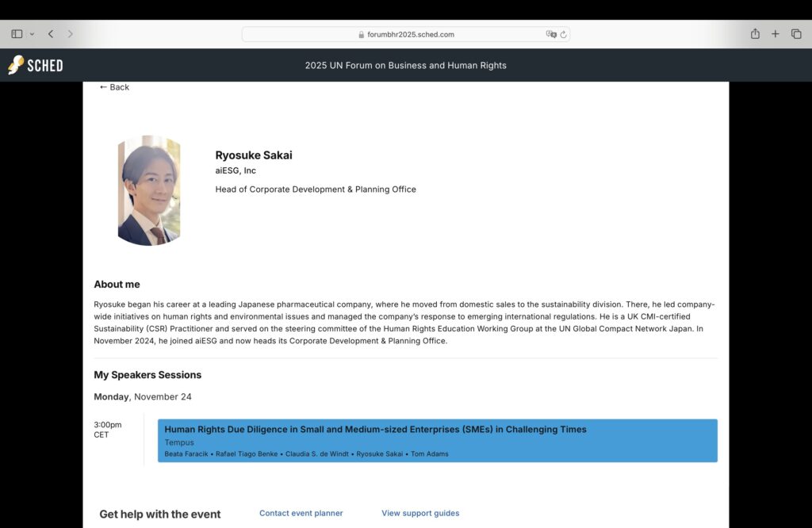Image resolution: width=812 pixels, height=528 pixels.
Task: Open View support guides link
Action: [x=420, y=513]
